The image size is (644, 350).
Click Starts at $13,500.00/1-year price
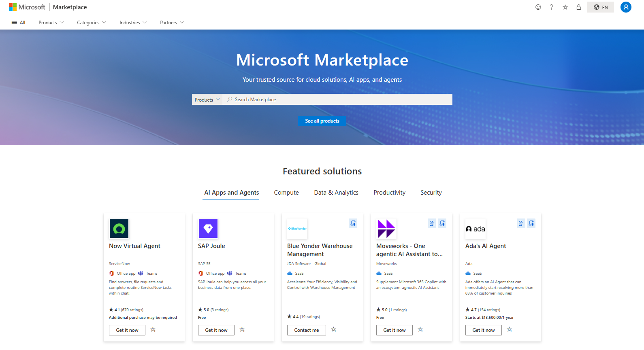pos(489,318)
